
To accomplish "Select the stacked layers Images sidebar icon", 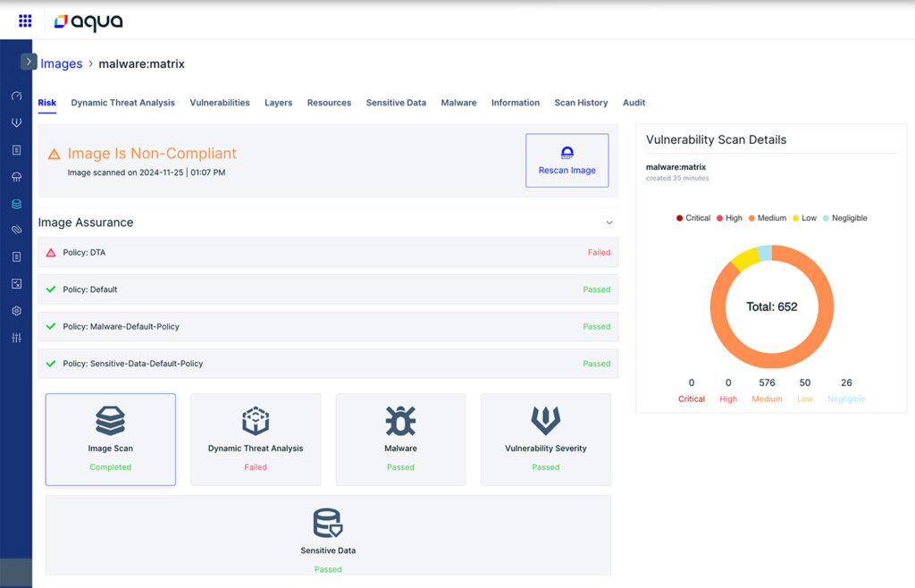I will click(16, 204).
